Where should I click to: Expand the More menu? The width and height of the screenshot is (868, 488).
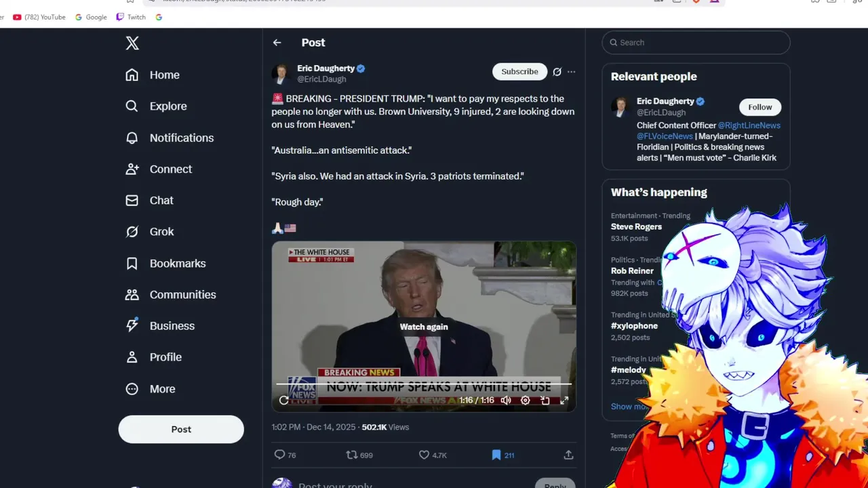coord(151,388)
